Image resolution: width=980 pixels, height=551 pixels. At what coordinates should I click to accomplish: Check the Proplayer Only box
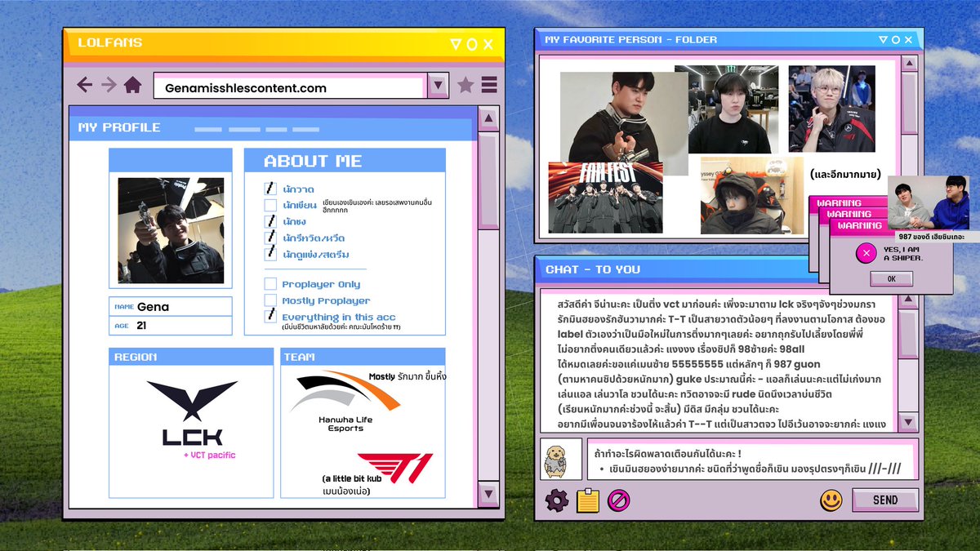click(x=270, y=284)
